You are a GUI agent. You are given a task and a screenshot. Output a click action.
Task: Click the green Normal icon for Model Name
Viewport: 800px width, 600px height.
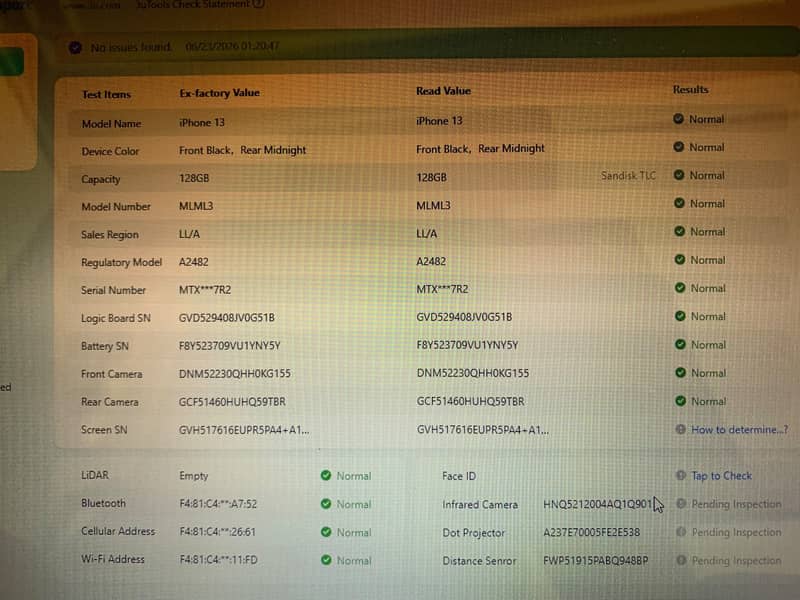tap(678, 119)
